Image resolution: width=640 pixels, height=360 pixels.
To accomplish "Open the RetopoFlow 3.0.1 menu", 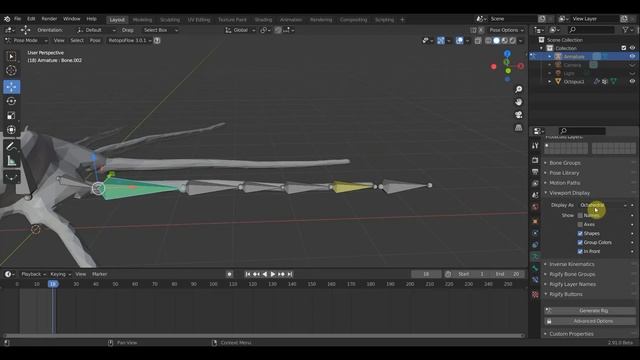I will 130,40.
